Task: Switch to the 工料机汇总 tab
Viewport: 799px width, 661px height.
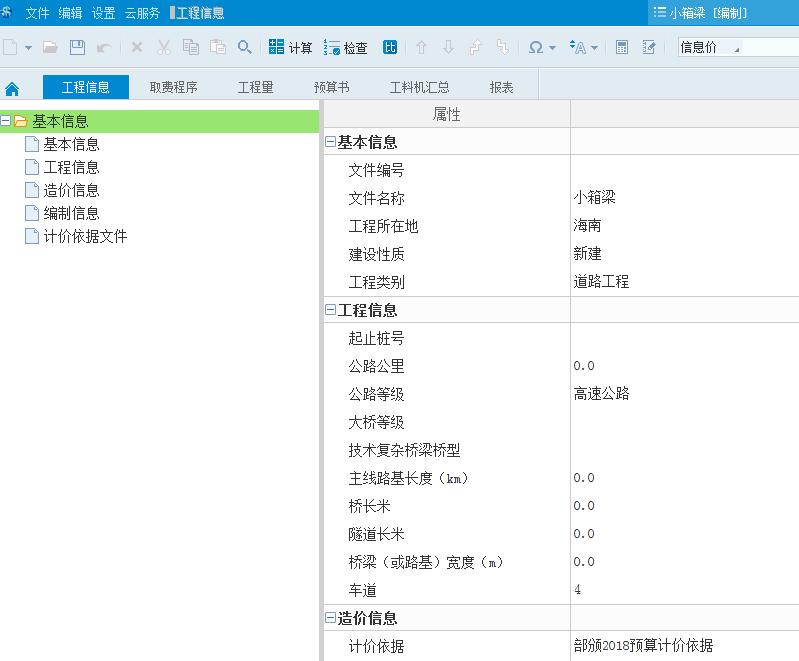Action: 419,87
